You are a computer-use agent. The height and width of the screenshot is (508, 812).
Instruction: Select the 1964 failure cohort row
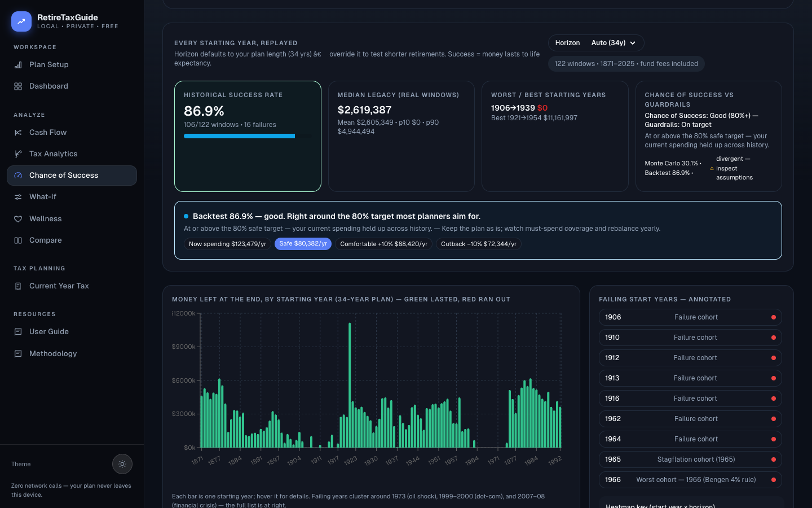[x=690, y=439]
